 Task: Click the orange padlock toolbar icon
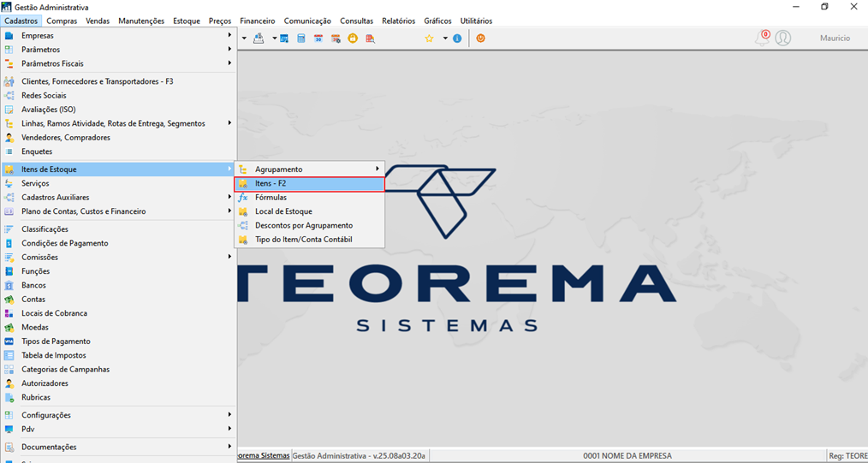353,39
